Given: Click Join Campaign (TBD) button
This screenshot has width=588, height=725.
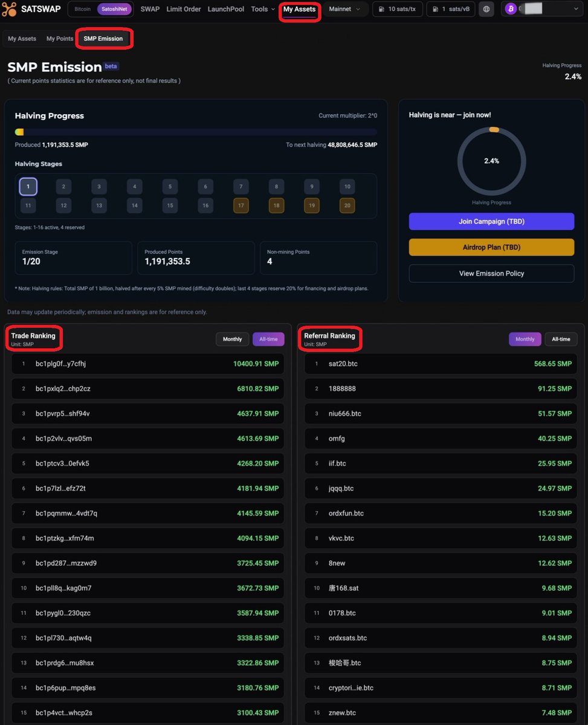Looking at the screenshot, I should (491, 221).
